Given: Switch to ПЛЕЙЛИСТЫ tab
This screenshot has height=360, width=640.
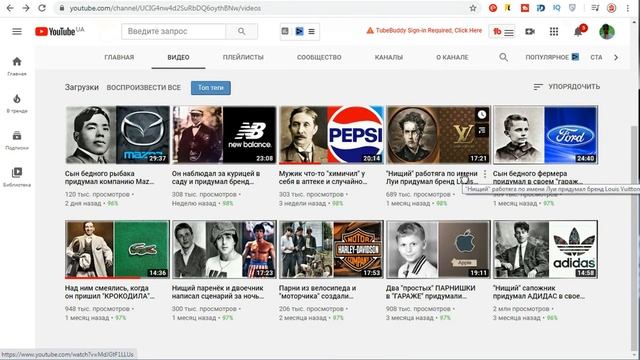Looking at the screenshot, I should click(243, 57).
